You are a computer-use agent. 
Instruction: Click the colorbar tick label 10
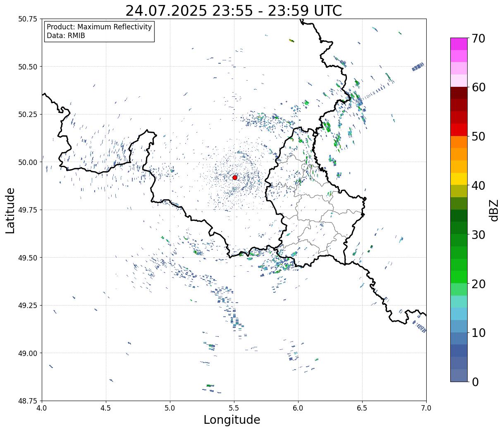[x=478, y=333]
